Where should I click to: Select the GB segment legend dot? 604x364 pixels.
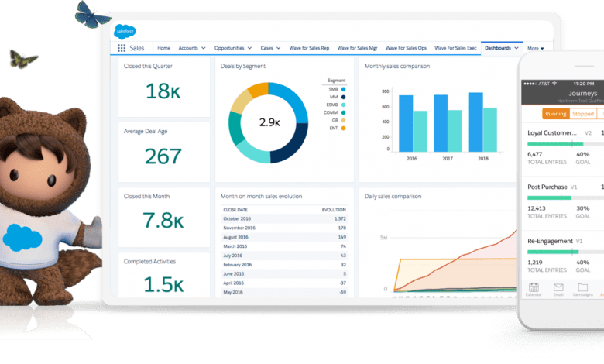coord(343,121)
